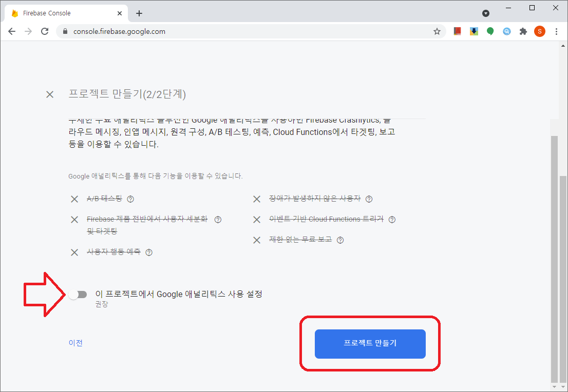
Task: Maximize the Chrome window
Action: pyautogui.click(x=532, y=8)
